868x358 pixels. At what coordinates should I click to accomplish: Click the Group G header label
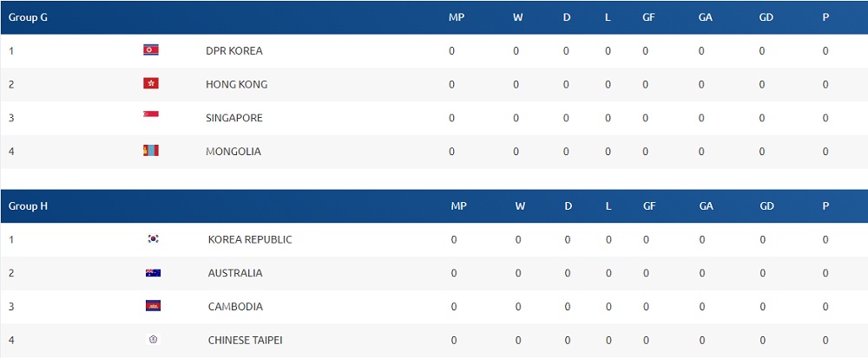[28, 17]
